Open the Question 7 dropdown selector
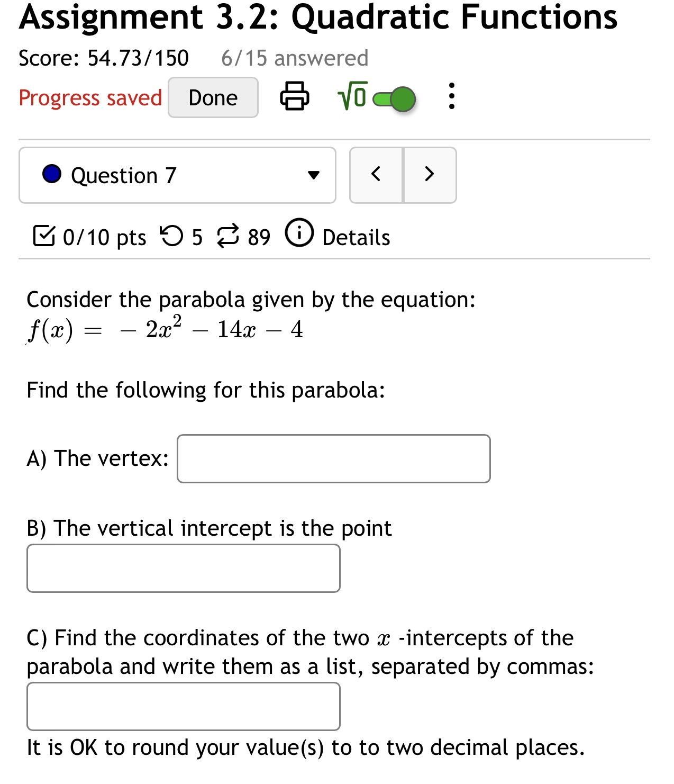Screen dimensions: 674x784 pyautogui.click(x=177, y=175)
